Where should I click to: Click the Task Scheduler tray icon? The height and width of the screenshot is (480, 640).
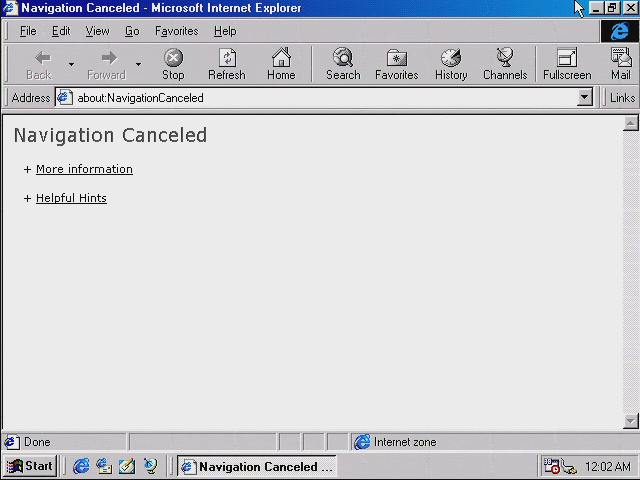coord(551,466)
